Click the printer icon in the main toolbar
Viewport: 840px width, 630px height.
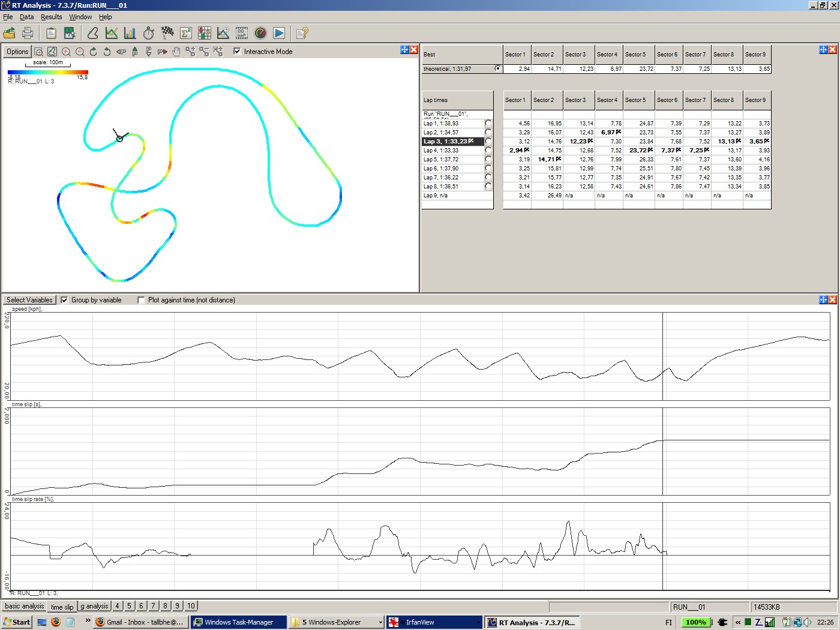(28, 33)
